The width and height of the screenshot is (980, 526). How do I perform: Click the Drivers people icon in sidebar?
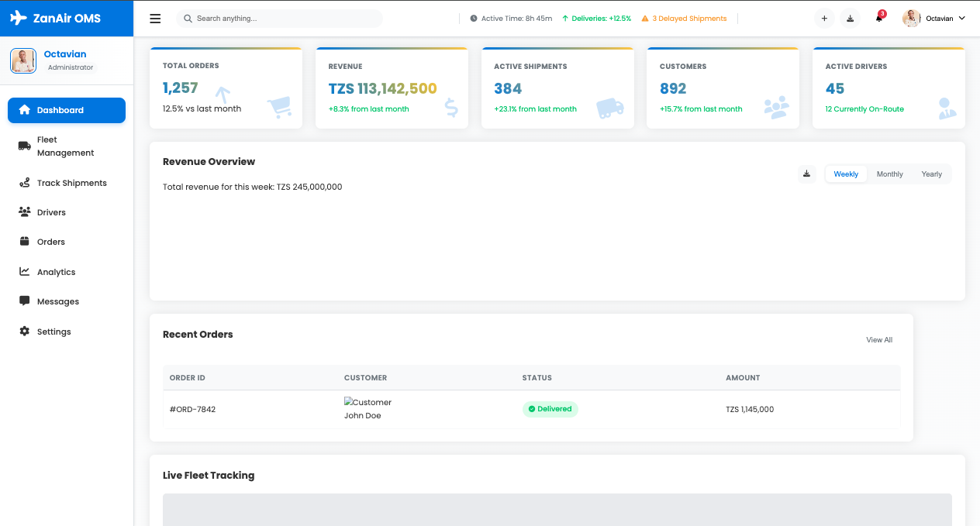[x=24, y=212]
